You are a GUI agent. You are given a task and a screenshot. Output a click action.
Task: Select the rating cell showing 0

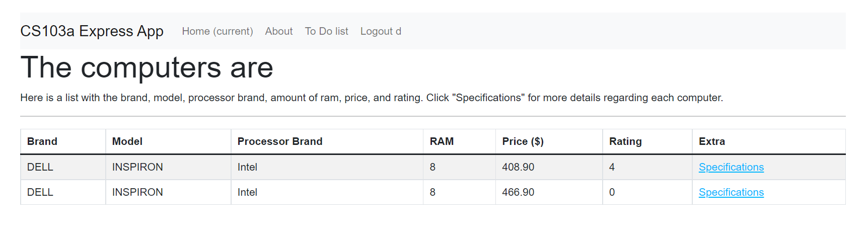tap(612, 192)
